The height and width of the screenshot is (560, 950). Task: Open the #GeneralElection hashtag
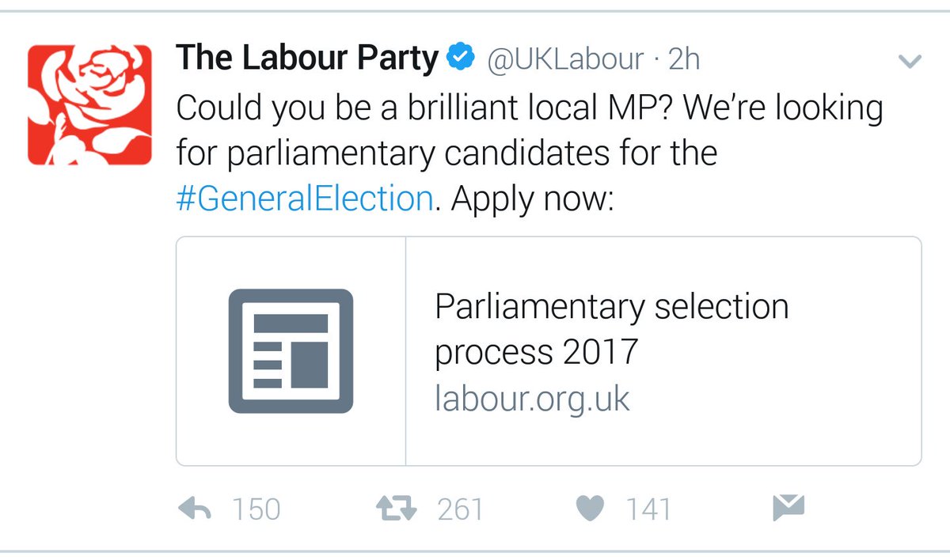pyautogui.click(x=305, y=198)
